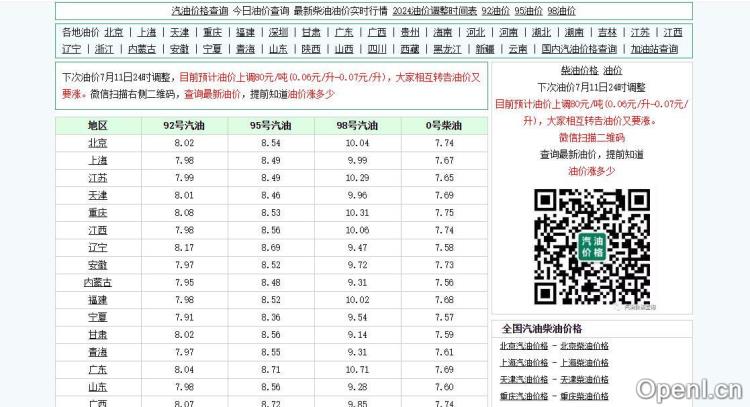750x407 pixels.
Task: Click the 92号汽油 column header
Action: coord(184,126)
